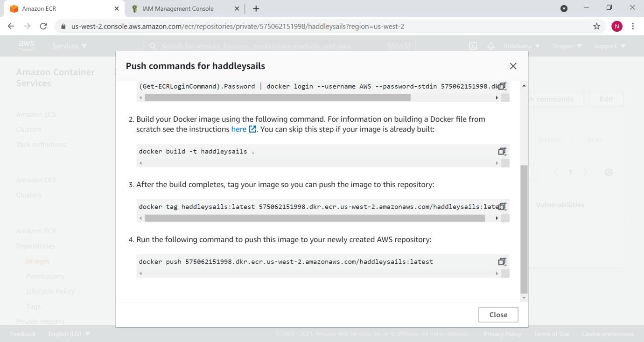The image size is (644, 342).
Task: Copy the docker tag command
Action: coord(502,206)
